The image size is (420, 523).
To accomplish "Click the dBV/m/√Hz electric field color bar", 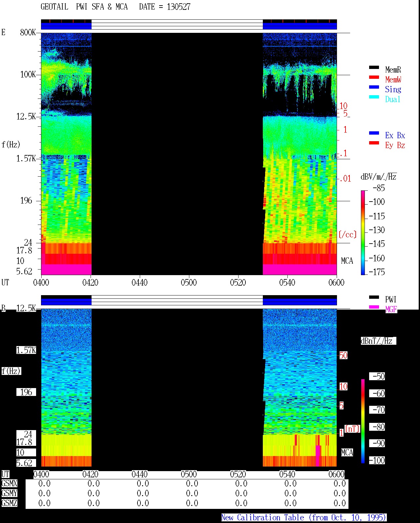I will point(363,232).
